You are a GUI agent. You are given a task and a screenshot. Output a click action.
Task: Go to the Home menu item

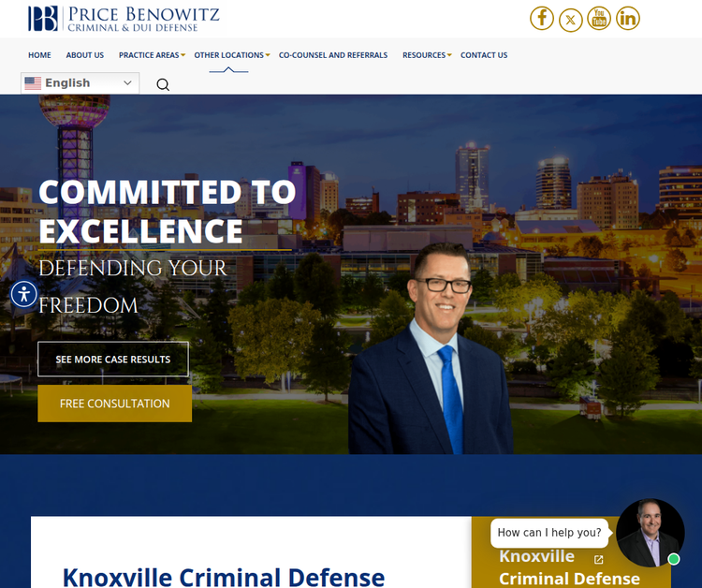click(x=39, y=55)
